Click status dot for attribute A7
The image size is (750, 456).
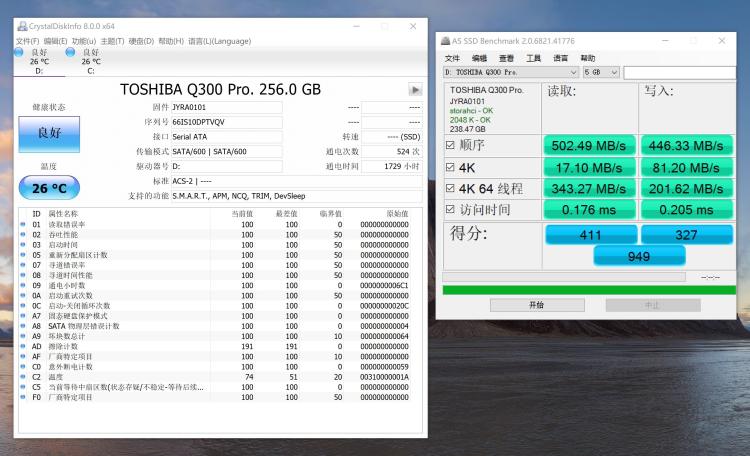click(x=23, y=316)
